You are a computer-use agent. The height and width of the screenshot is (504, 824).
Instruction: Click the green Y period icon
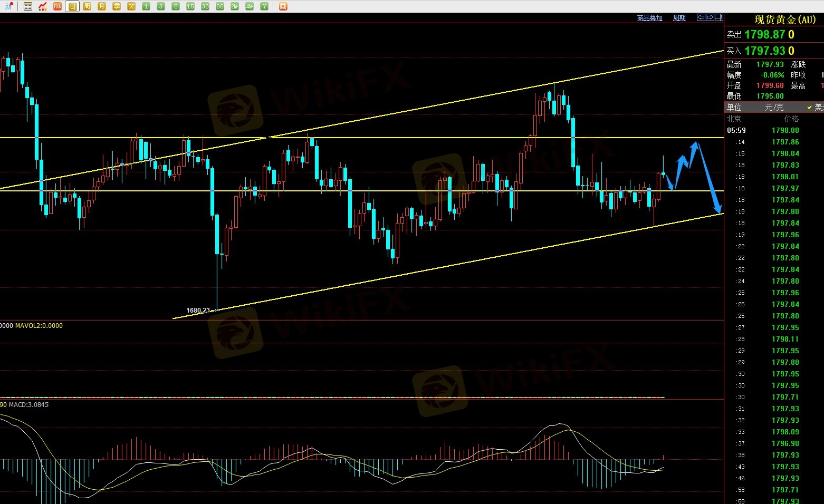coord(264,6)
